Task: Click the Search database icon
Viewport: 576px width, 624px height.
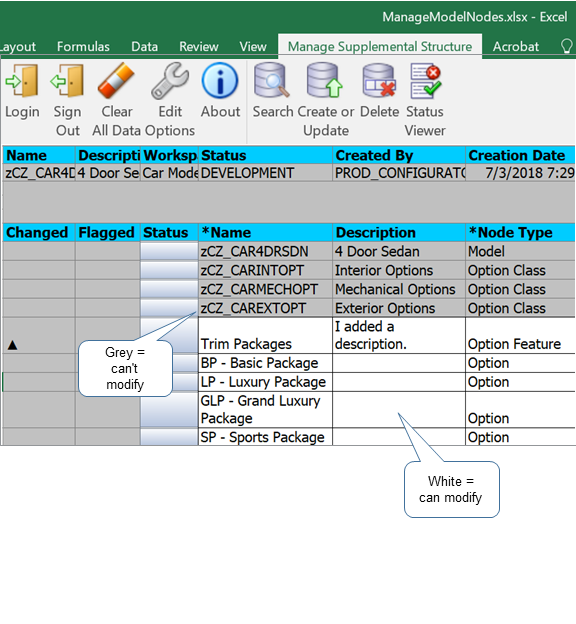Action: click(x=272, y=80)
